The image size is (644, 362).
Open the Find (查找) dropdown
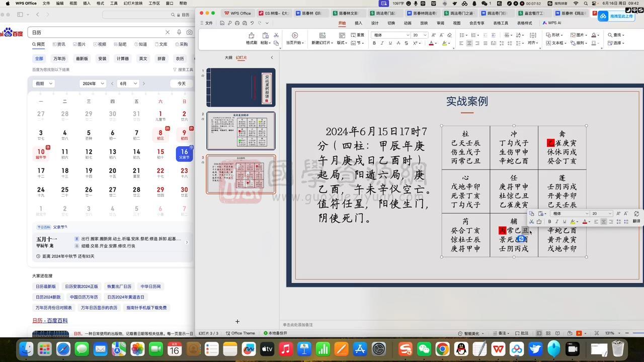(615, 35)
